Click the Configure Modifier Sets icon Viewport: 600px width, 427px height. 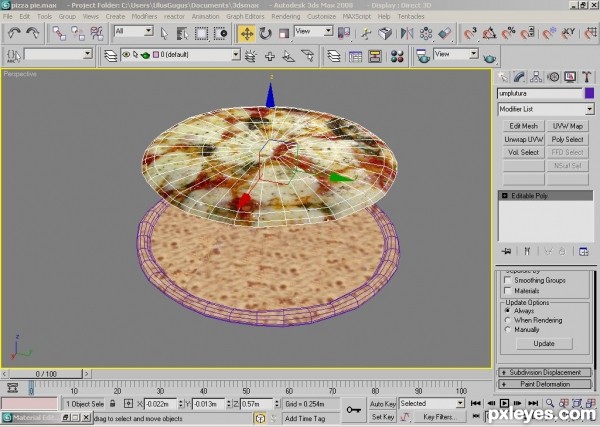click(x=584, y=251)
